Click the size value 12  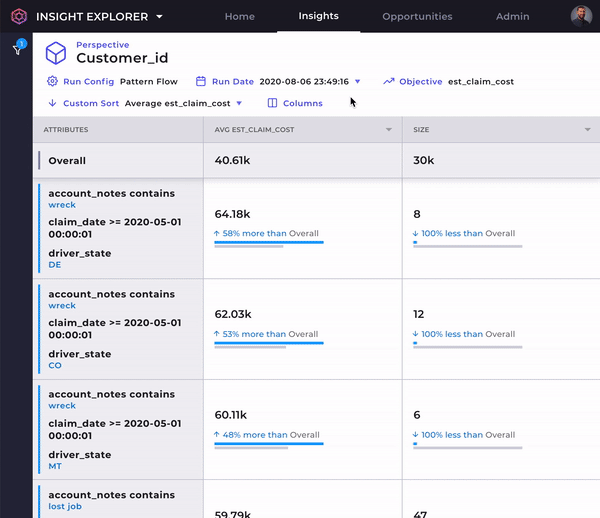(x=418, y=314)
